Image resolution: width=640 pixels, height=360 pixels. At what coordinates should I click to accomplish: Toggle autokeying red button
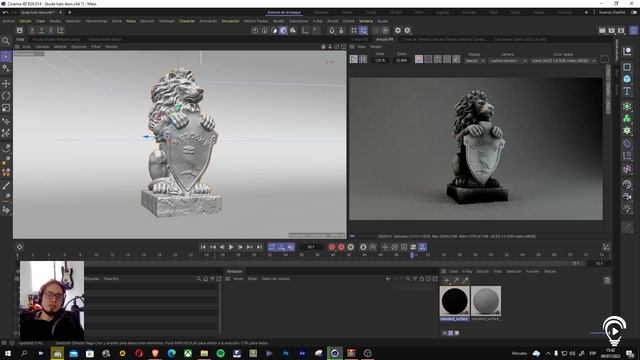click(x=341, y=247)
